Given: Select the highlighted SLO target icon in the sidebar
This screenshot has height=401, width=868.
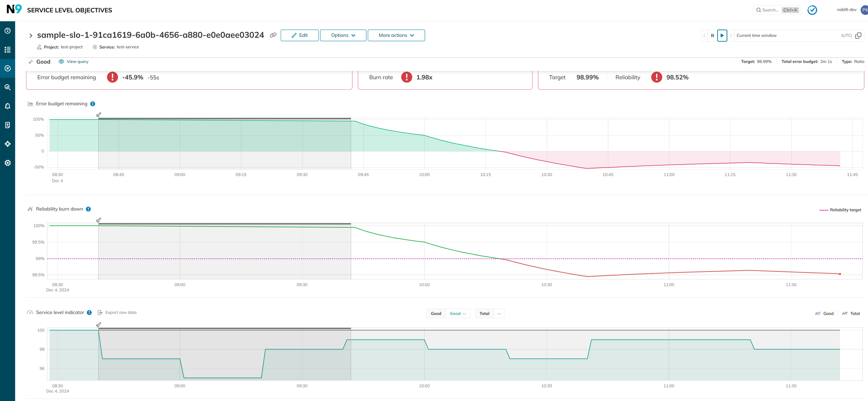Looking at the screenshot, I should [x=7, y=68].
